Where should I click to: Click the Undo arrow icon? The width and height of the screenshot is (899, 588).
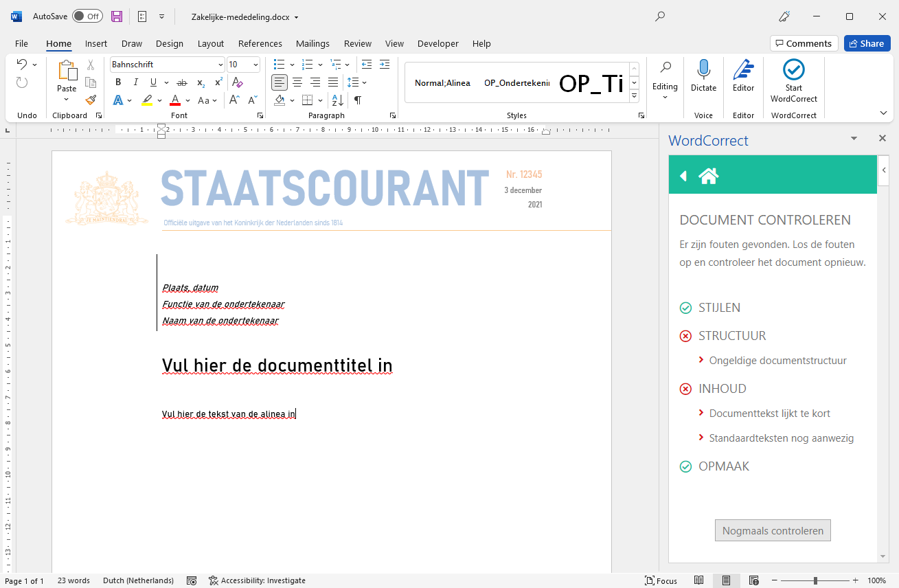[x=21, y=65]
